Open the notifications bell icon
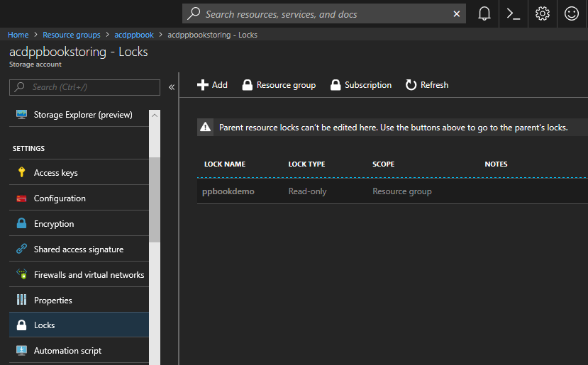Image resolution: width=588 pixels, height=365 pixels. pos(484,13)
